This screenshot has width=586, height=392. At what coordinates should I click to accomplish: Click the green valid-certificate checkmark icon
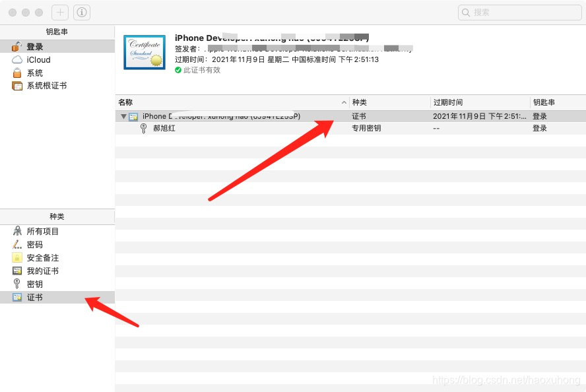point(178,70)
